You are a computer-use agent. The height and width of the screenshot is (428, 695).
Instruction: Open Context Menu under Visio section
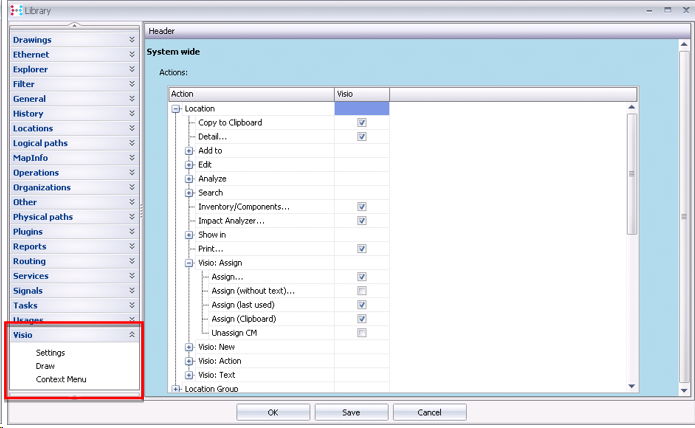coord(61,379)
